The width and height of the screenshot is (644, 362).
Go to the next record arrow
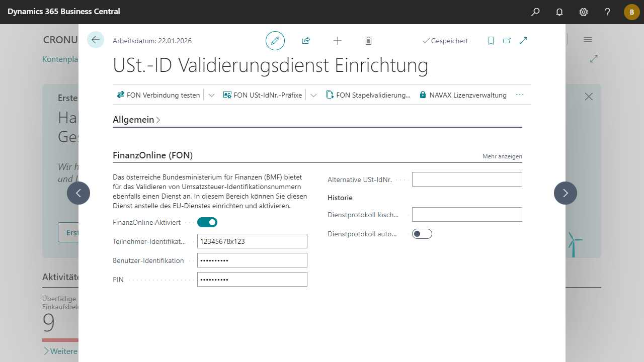pos(566,193)
